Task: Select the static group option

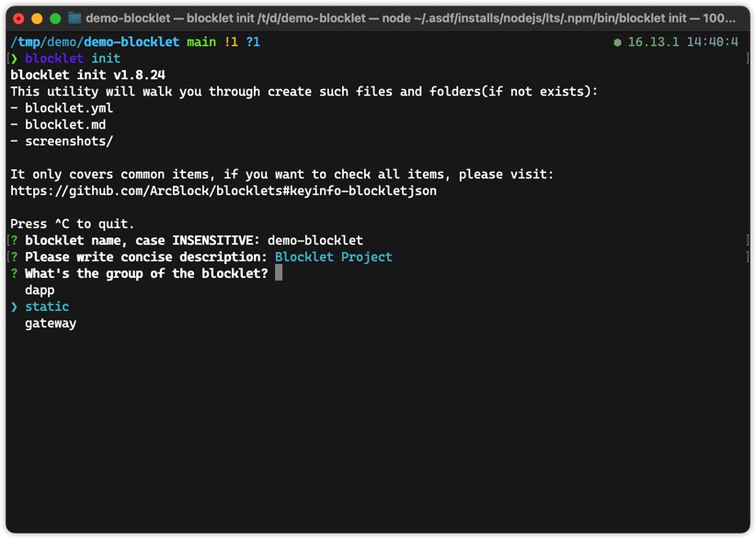Action: 47,307
